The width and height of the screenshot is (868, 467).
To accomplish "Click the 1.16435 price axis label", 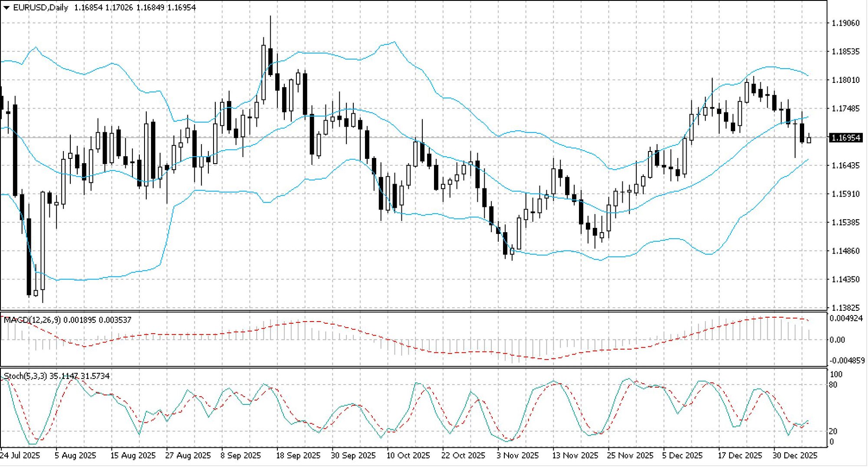I will [845, 165].
